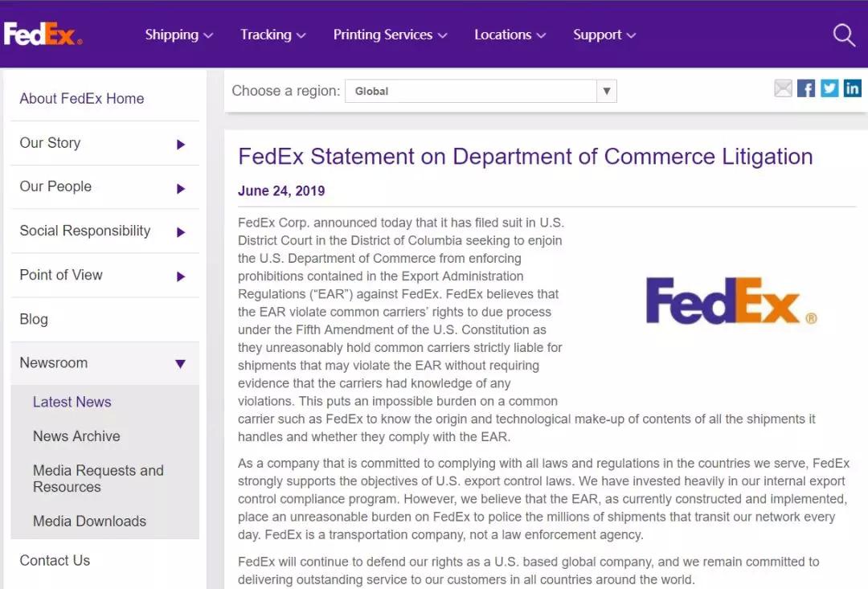Expand the Our Story submenu arrow
The image size is (868, 589).
pos(181,145)
